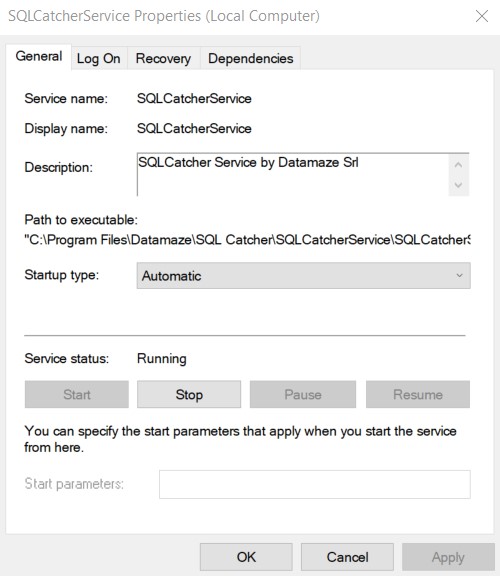
Task: Click the Startup type label
Action: pos(61,275)
